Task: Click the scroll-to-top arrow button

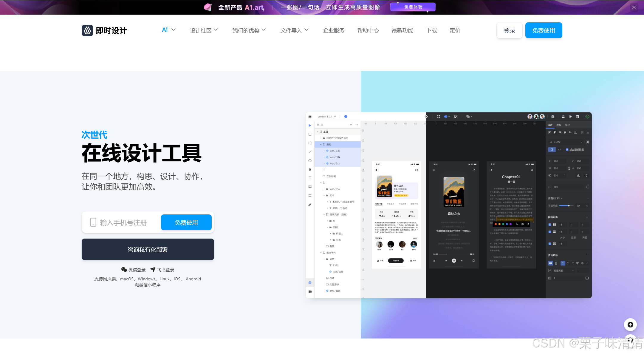Action: [630, 324]
